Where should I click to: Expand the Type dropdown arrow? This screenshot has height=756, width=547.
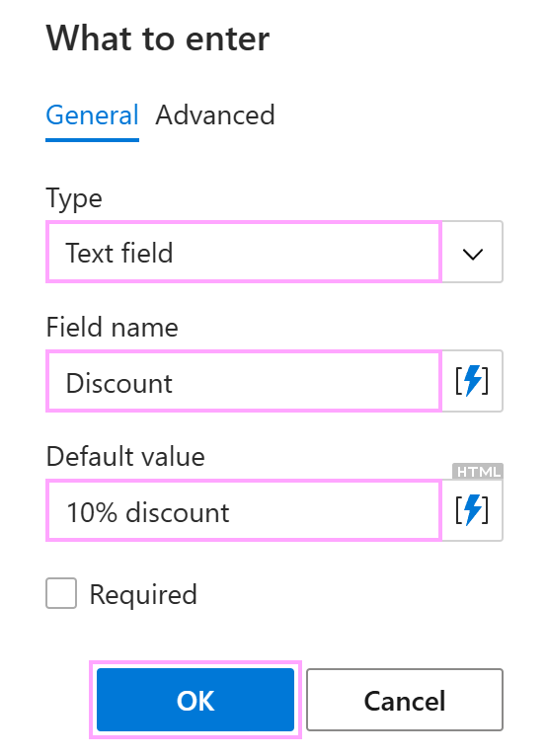tap(472, 252)
